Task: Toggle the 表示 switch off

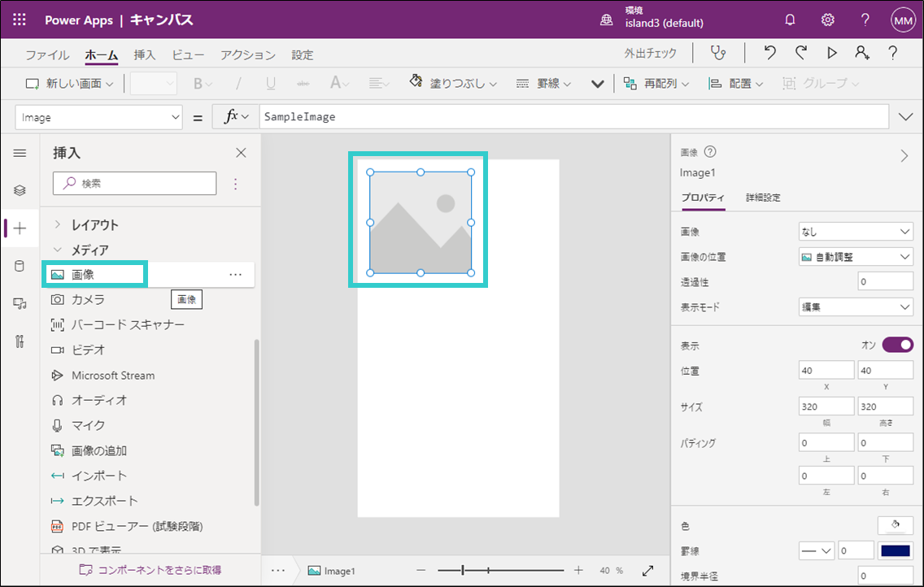Action: click(x=897, y=345)
